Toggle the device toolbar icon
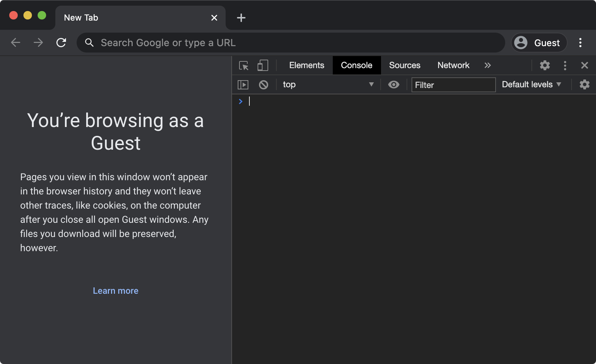The width and height of the screenshot is (596, 364). [263, 65]
